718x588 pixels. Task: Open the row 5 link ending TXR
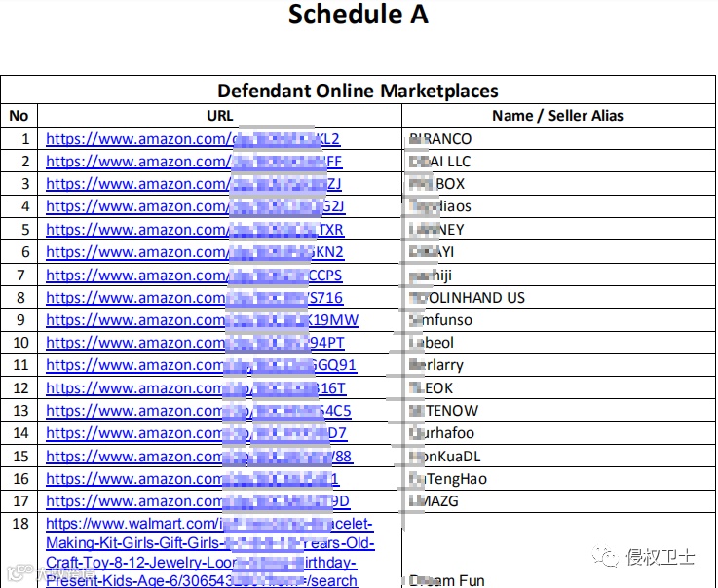click(195, 229)
